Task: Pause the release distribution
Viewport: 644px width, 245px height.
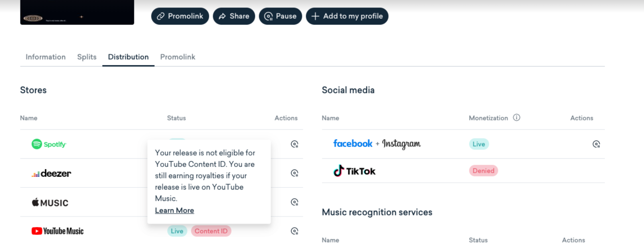Action: 280,16
